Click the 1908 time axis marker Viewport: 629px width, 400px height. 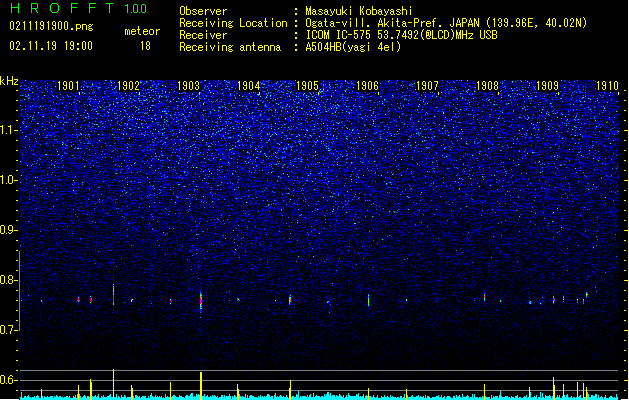click(x=487, y=86)
